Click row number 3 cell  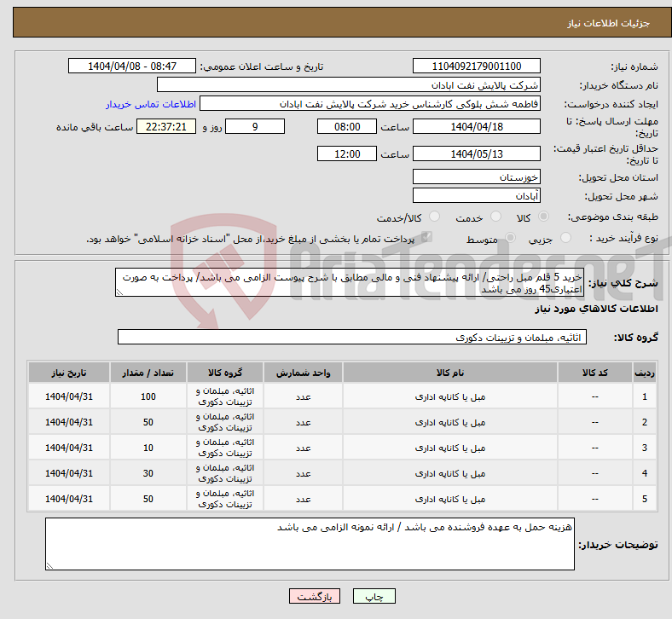(644, 448)
